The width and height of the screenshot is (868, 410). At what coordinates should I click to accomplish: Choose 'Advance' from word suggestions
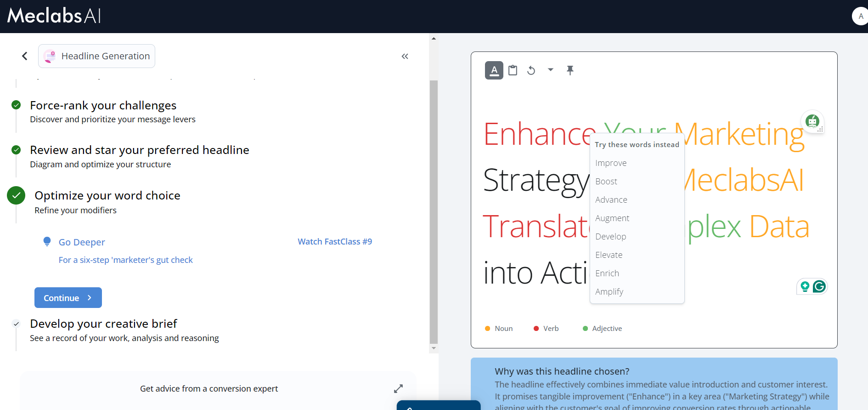pos(611,200)
